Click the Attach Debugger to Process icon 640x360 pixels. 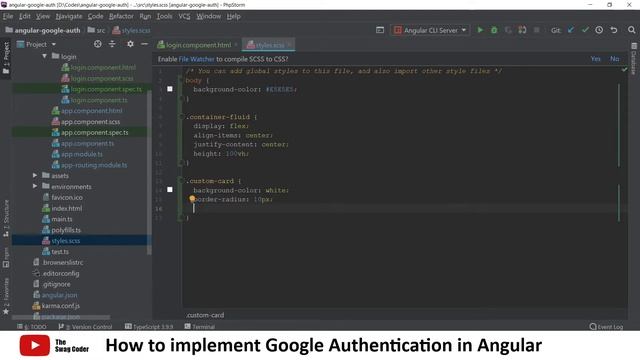[x=522, y=30]
